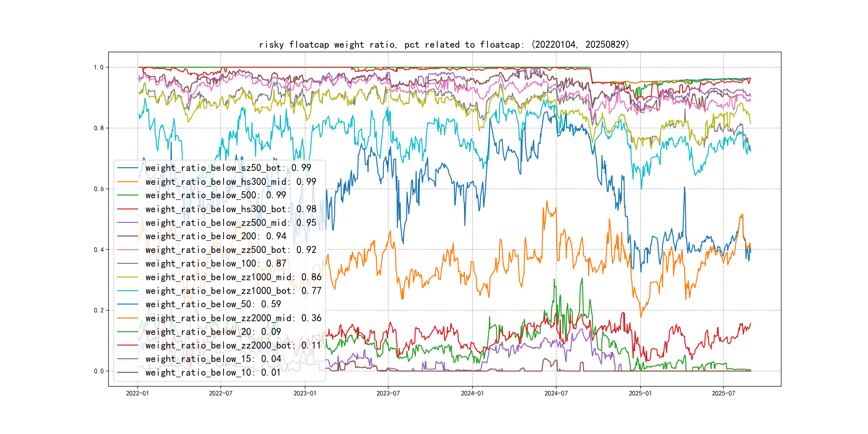
Task: Click the weight_ratio_below_100 legend text
Action: click(215, 264)
